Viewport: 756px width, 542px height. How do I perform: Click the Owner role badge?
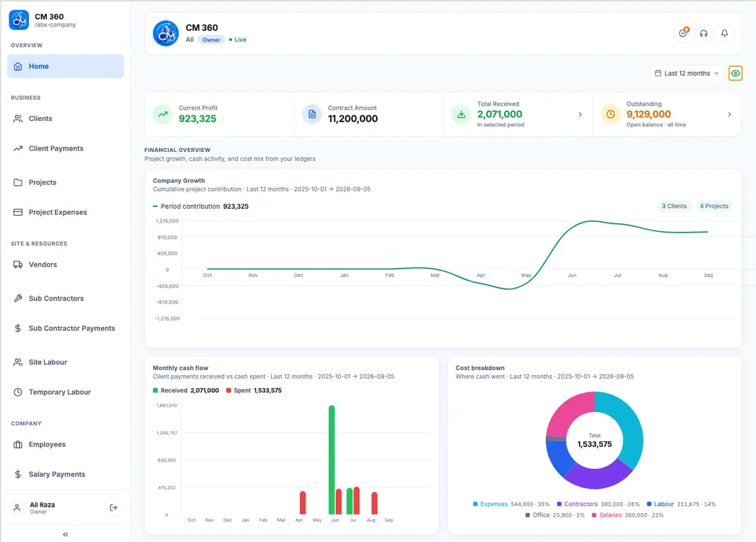point(212,40)
